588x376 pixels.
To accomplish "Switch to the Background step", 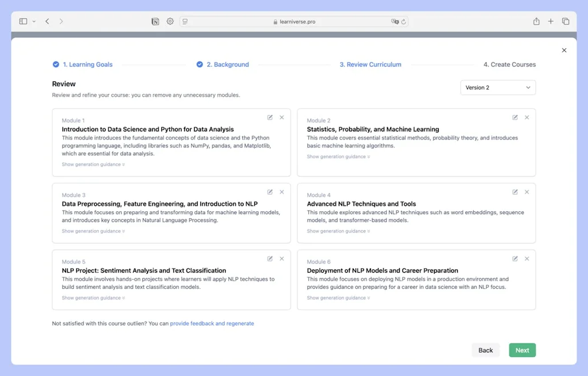I will tap(227, 65).
